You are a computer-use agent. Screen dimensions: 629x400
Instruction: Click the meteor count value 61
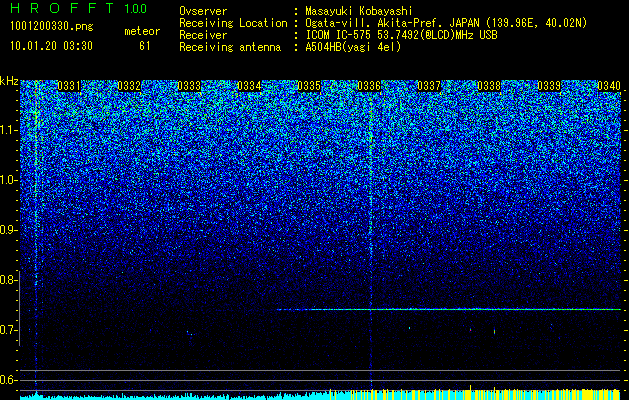click(144, 46)
